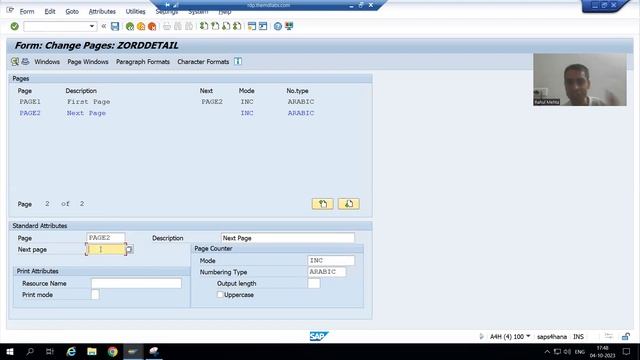Click the ARABIC value in the PAGE1 row

click(x=301, y=102)
